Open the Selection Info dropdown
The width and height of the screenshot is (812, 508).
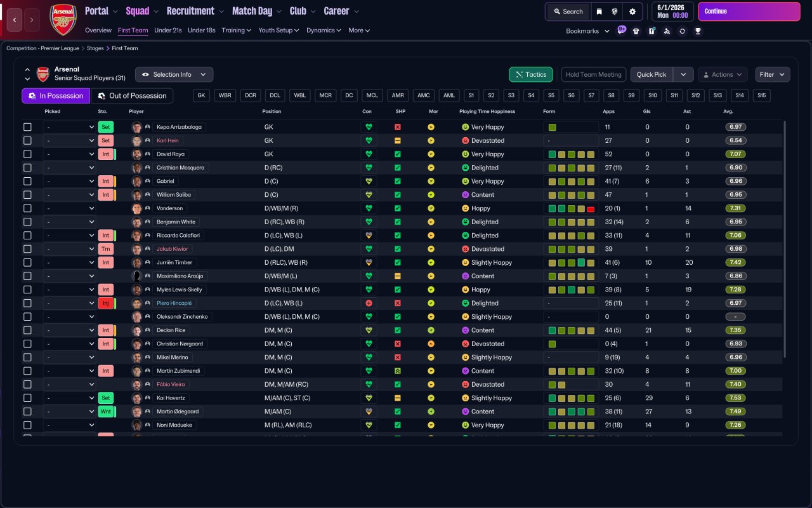(x=174, y=74)
